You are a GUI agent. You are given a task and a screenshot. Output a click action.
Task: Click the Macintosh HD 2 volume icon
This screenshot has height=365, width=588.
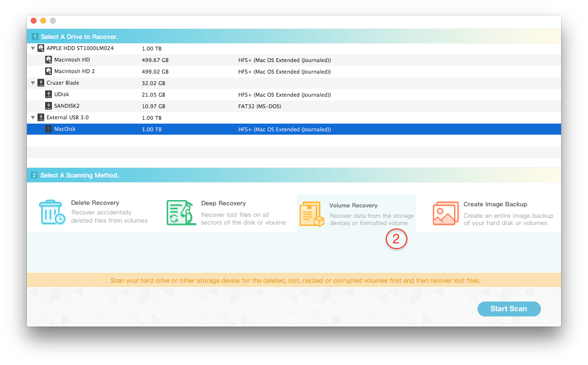pyautogui.click(x=49, y=71)
